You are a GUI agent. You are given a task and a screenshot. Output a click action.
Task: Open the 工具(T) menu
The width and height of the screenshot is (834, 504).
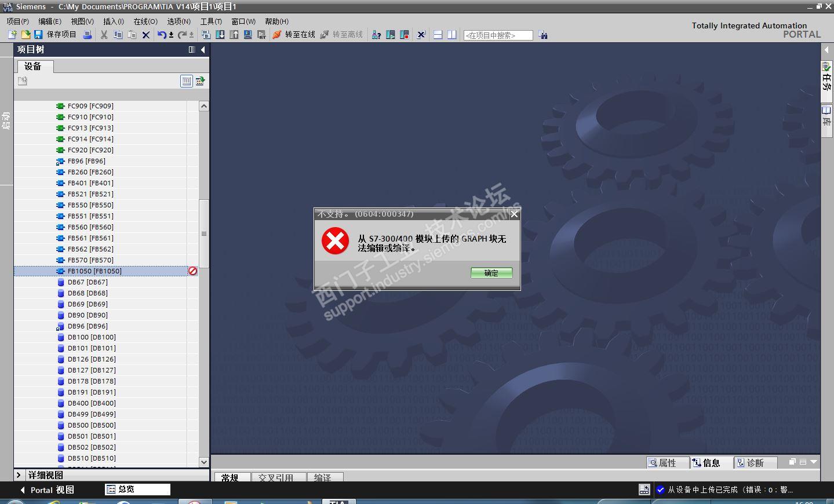tap(211, 21)
